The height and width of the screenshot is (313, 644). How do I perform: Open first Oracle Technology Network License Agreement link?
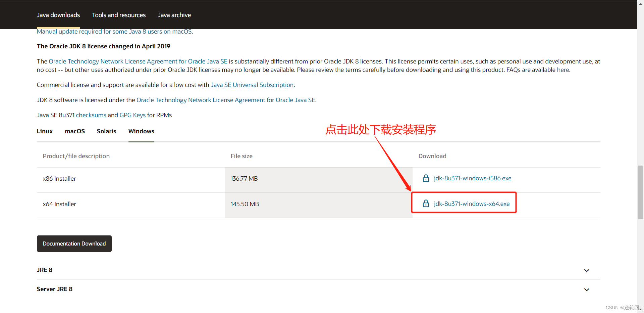(x=138, y=61)
